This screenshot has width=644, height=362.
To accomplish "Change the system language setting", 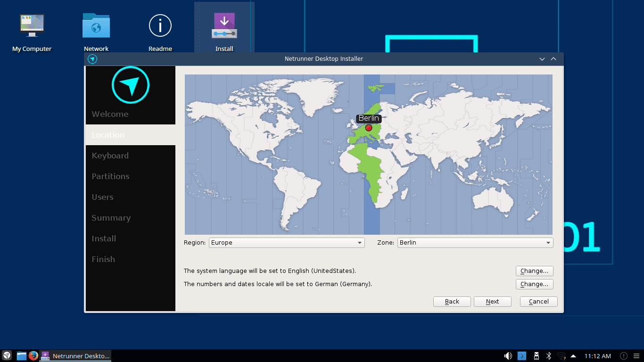I will [x=534, y=271].
